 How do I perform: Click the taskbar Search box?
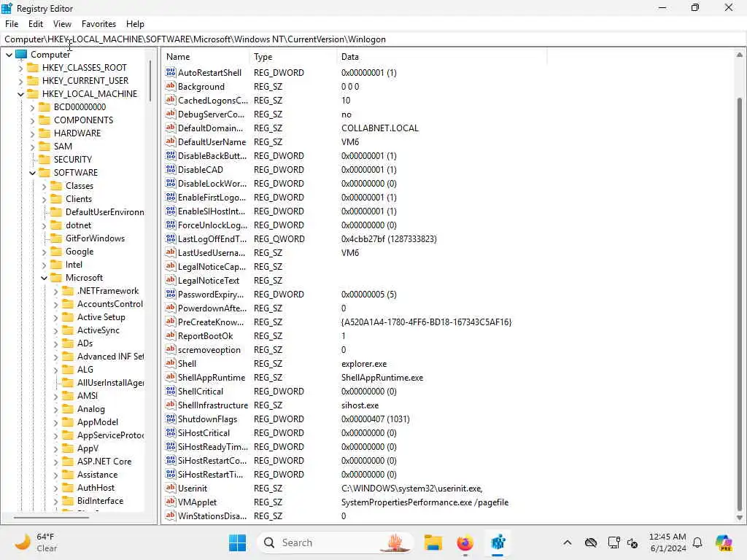(x=335, y=542)
